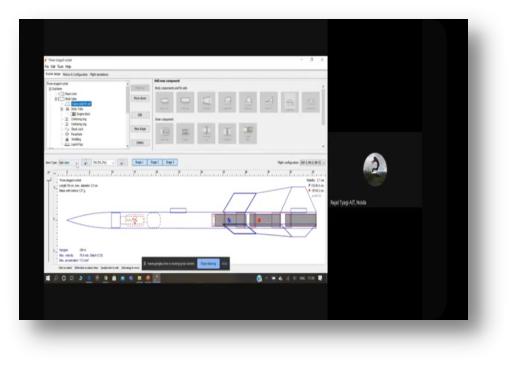Image resolution: width=514 pixels, height=366 pixels.
Task: Click the New stage button
Action: (140, 129)
